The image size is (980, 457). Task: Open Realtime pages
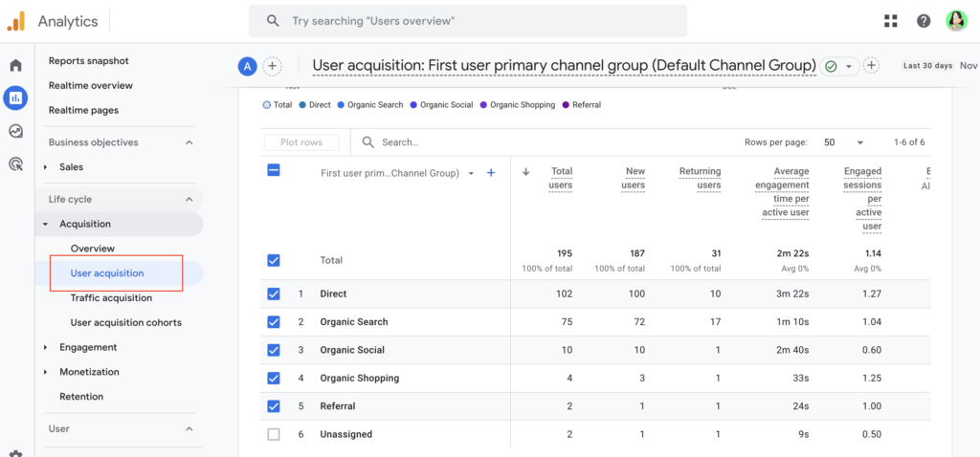coord(84,111)
